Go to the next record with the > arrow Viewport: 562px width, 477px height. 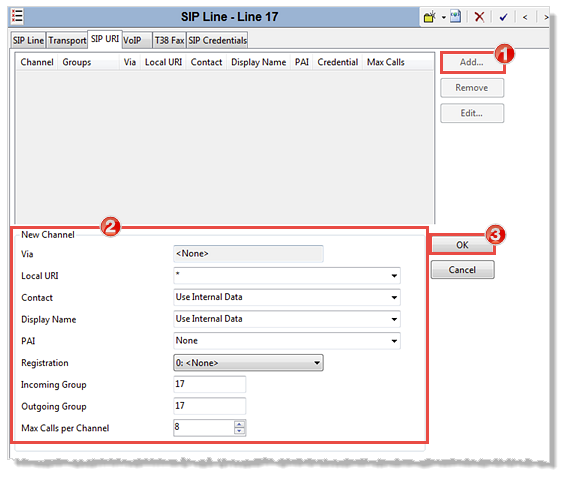(x=546, y=17)
